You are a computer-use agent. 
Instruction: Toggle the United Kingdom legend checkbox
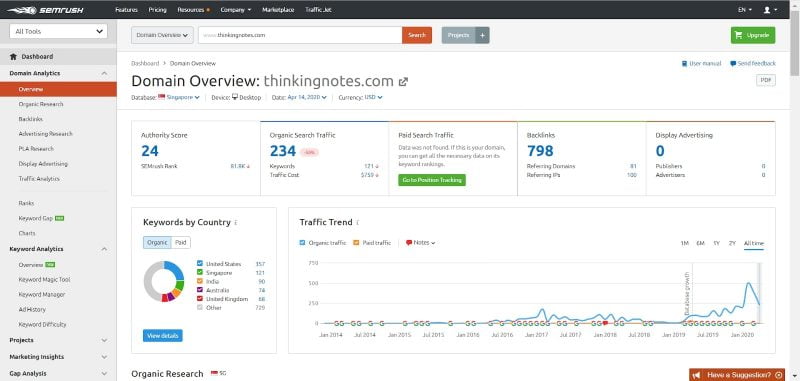click(199, 298)
